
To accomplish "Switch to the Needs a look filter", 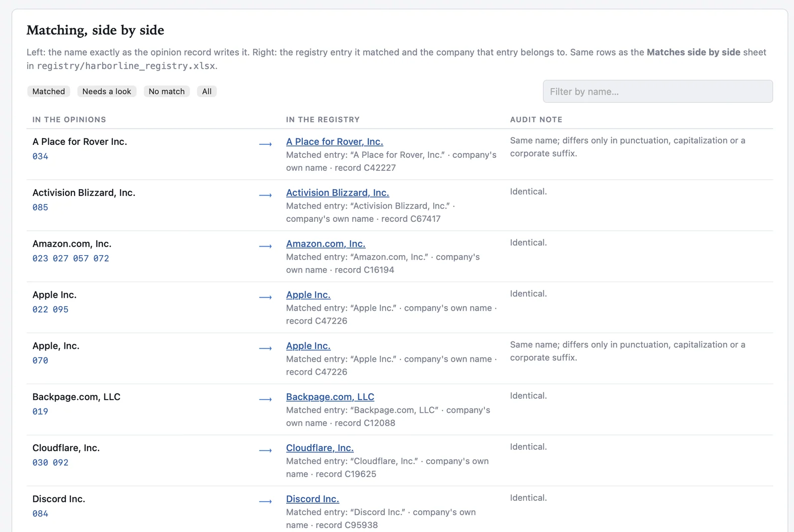I will (107, 91).
